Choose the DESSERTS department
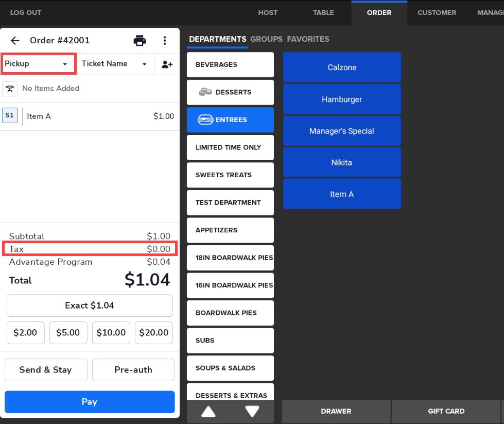 pyautogui.click(x=230, y=92)
